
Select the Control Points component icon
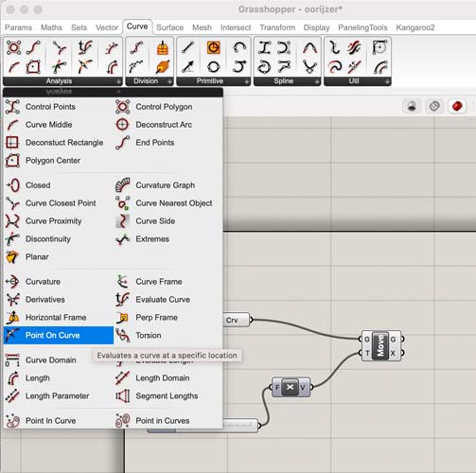12,107
